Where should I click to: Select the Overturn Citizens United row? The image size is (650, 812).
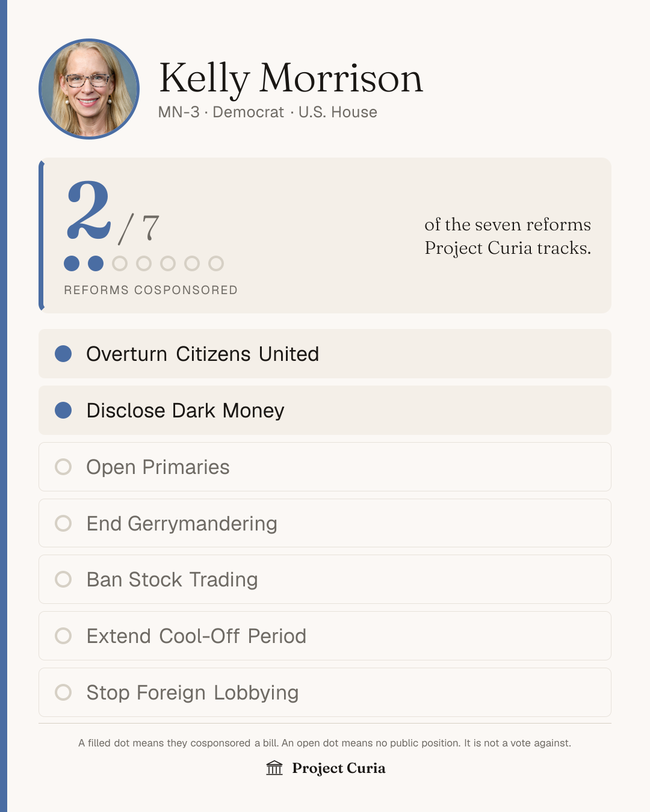pos(325,354)
